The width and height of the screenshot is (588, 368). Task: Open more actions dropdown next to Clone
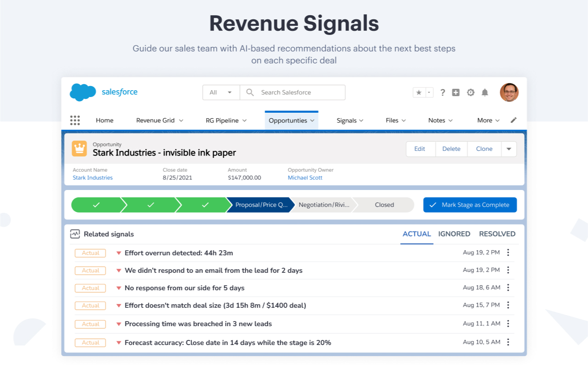coord(509,149)
